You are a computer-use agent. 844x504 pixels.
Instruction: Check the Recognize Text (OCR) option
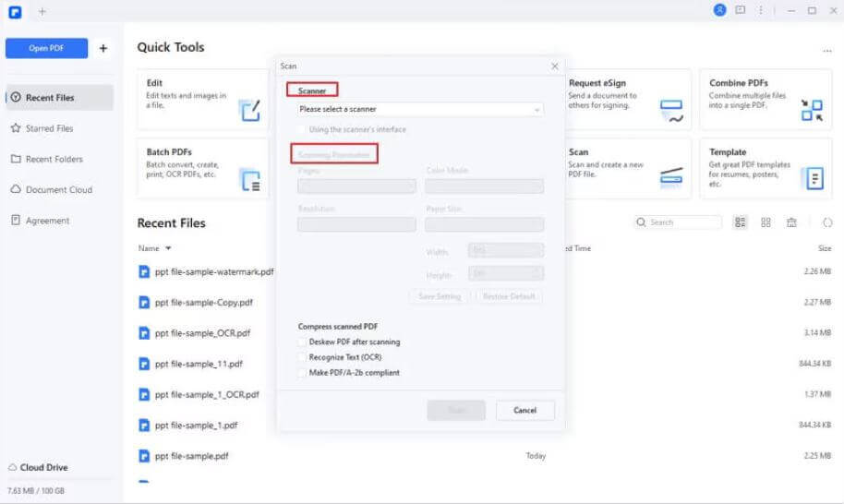[x=302, y=357]
